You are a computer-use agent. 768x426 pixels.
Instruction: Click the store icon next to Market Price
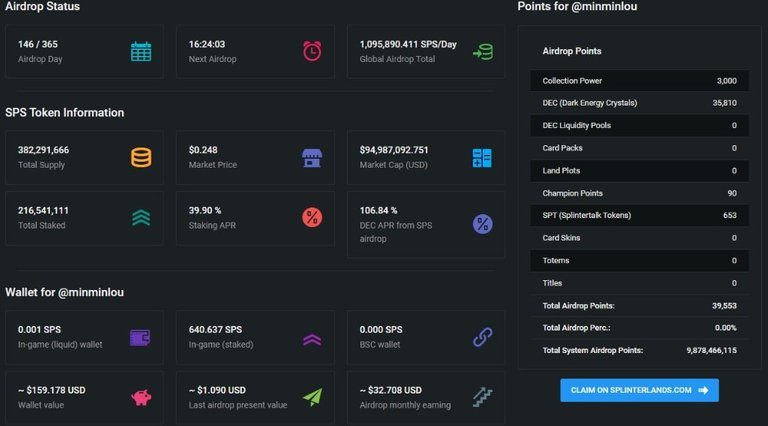point(312,158)
